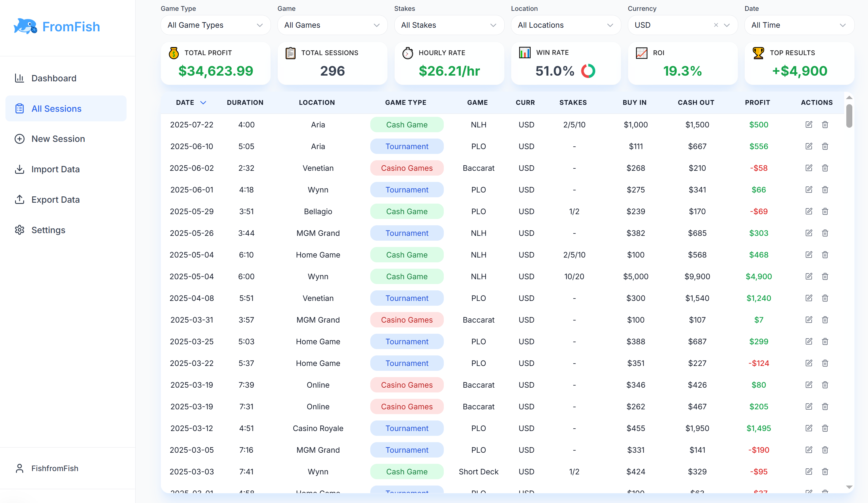Open the All Time date range selector

coord(799,25)
